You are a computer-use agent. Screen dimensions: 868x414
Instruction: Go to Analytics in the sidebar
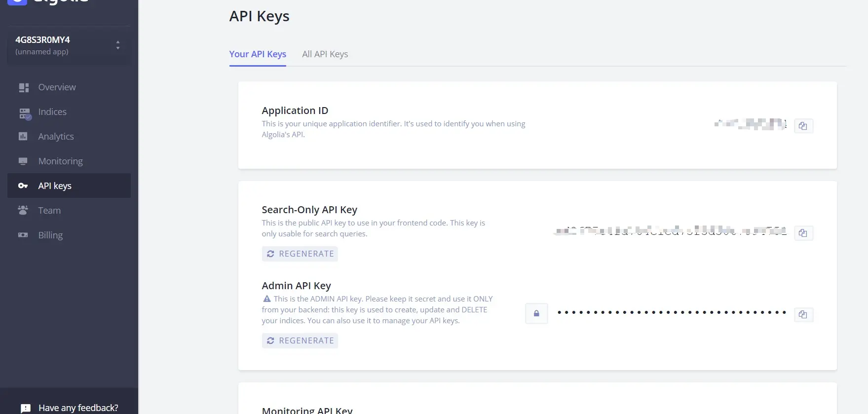(69, 137)
